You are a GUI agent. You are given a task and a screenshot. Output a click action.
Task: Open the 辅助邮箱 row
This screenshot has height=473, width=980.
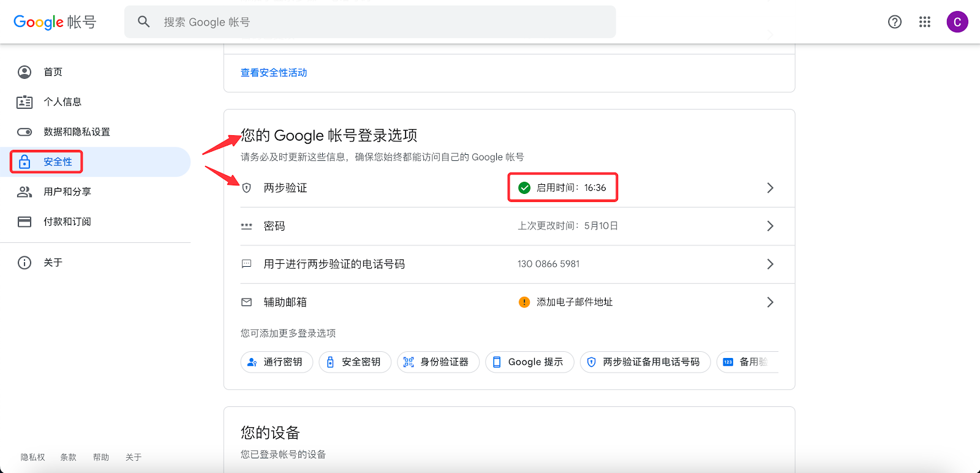pyautogui.click(x=509, y=302)
